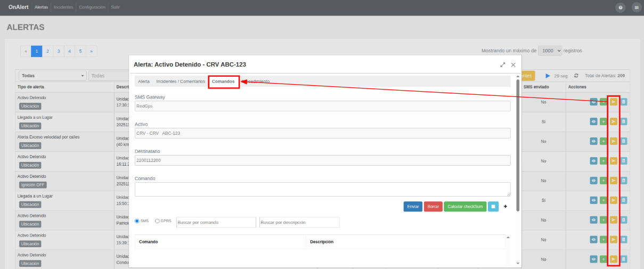Click the Ignición OFF badge
This screenshot has width=644, height=269.
pos(32,185)
